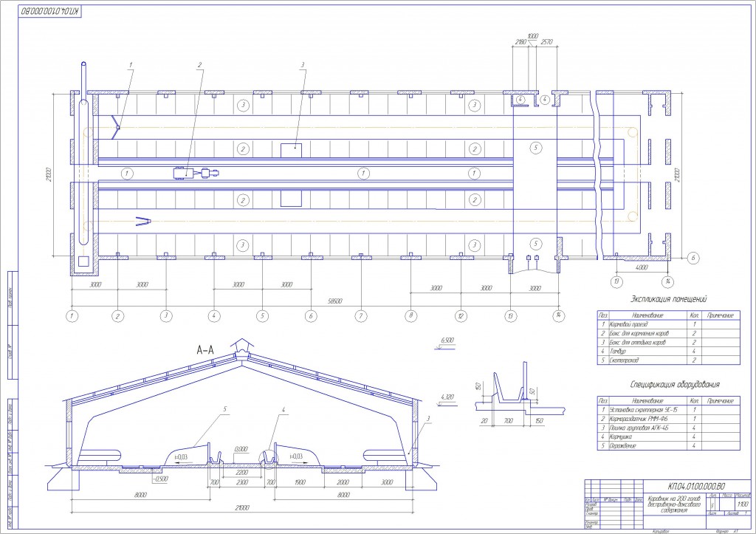Select axis bubble "7" below the plan
This screenshot has height=534, width=756.
point(360,316)
